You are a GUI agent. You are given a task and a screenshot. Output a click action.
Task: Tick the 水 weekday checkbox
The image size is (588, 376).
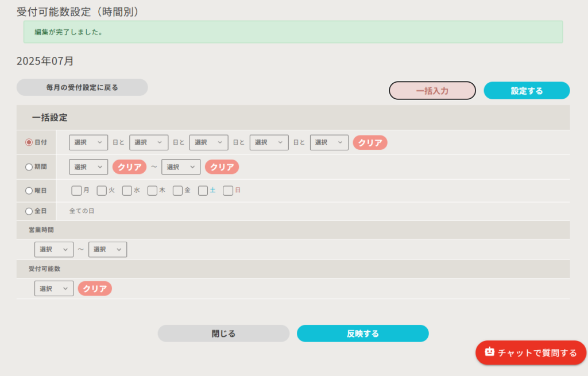pyautogui.click(x=127, y=191)
